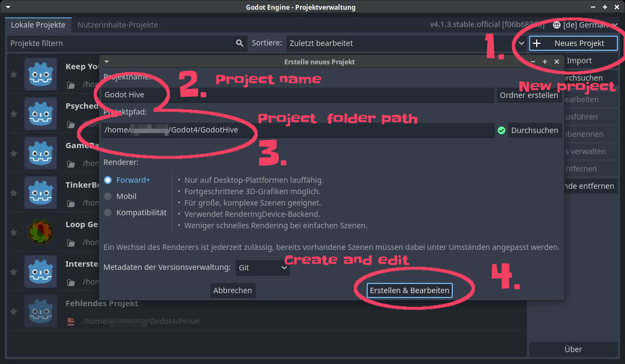
Task: Select the Godot logo of the Interste… project
Action: [x=41, y=271]
